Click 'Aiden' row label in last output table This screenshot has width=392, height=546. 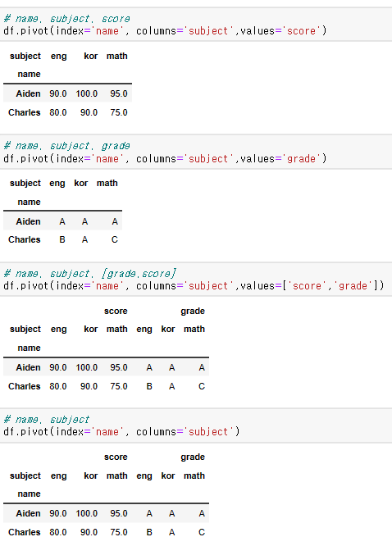point(28,513)
